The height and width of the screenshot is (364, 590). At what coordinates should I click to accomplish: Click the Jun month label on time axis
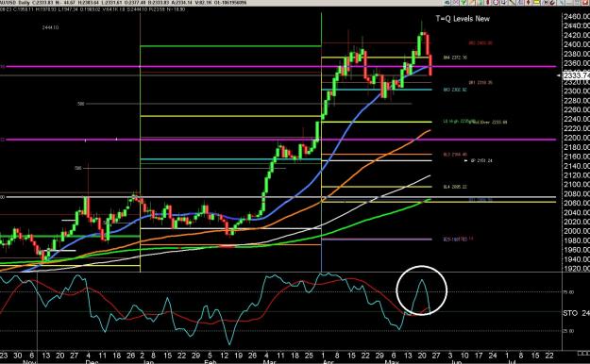point(456,362)
